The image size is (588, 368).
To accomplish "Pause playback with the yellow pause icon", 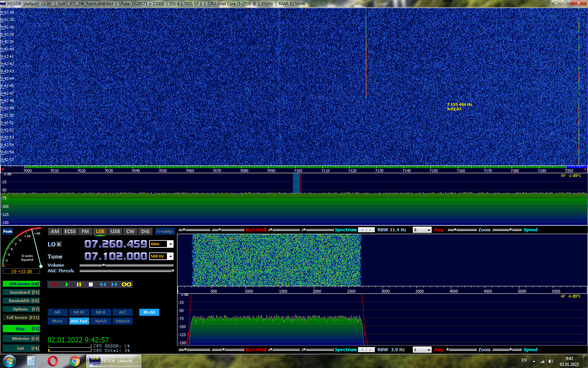I will pos(79,284).
